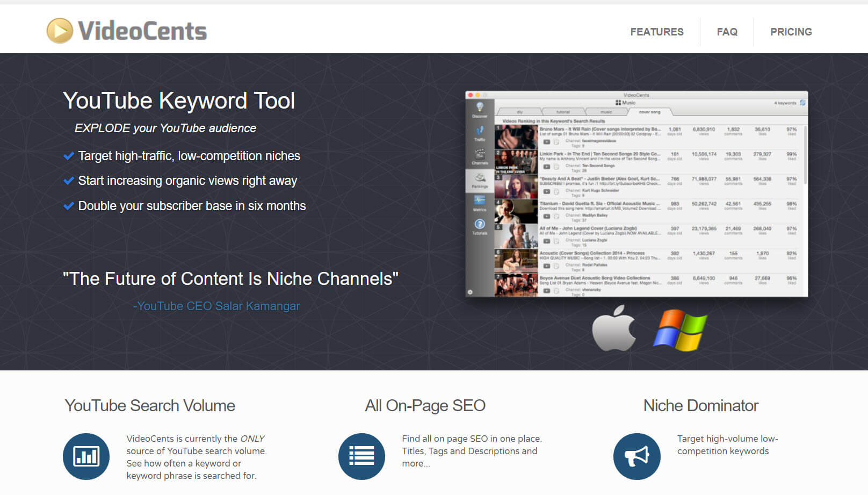The height and width of the screenshot is (495, 868).
Task: Click the YouTube Search Volume heading
Action: click(150, 405)
